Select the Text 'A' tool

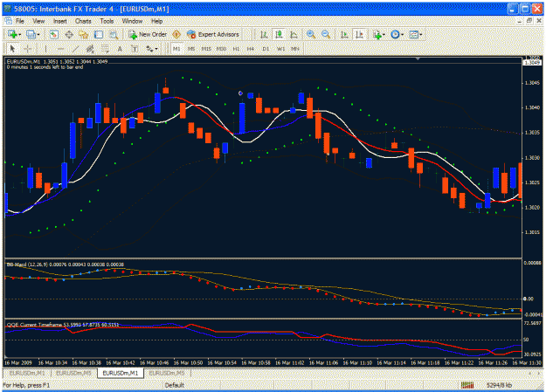click(120, 49)
